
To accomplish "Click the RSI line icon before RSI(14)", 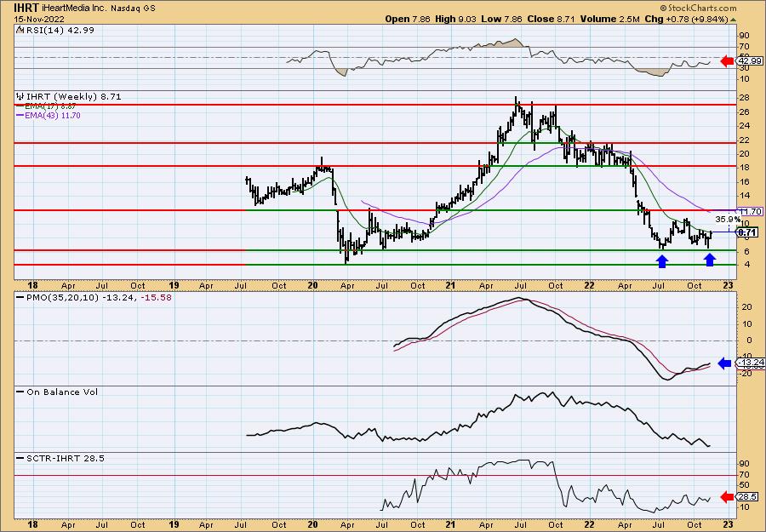I will [20, 30].
